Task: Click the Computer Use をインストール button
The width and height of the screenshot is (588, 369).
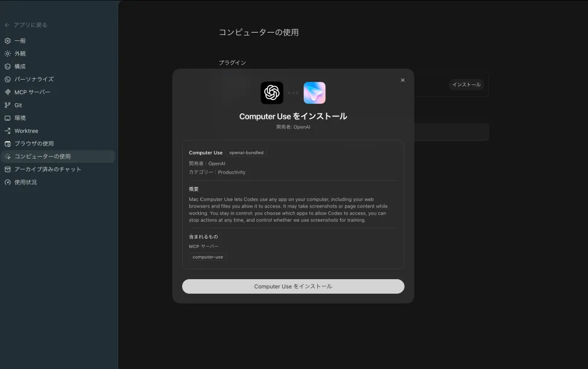Action: [293, 286]
